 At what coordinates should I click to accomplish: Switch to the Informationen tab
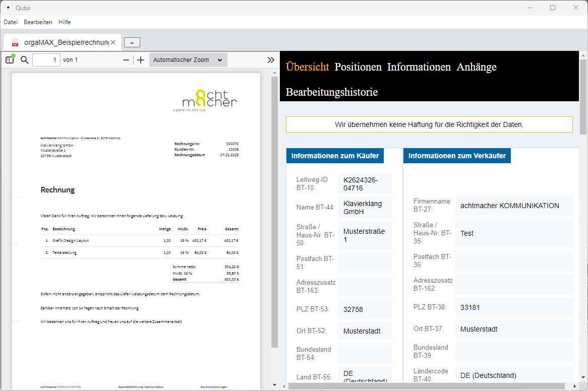coord(419,67)
